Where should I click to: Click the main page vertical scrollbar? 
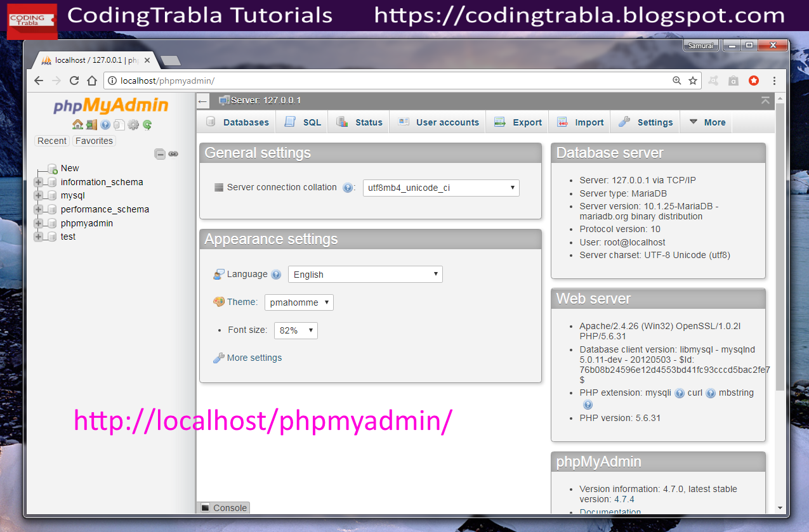[x=780, y=247]
